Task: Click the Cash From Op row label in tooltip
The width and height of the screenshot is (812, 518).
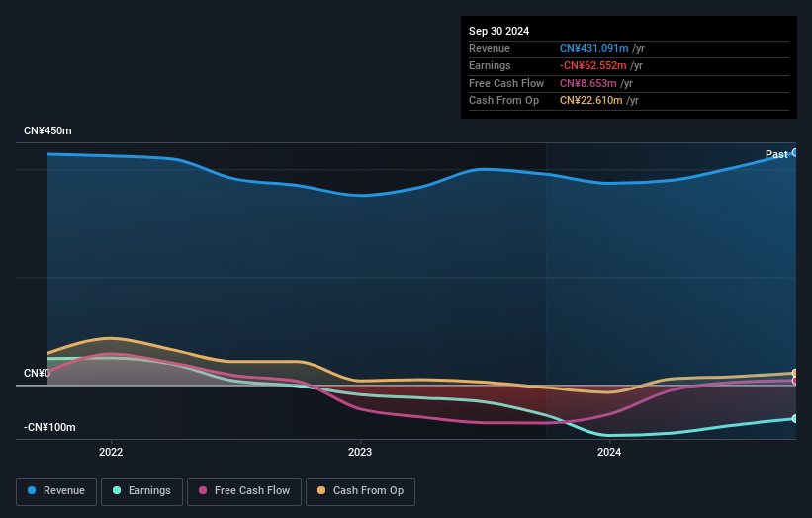Action: tap(503, 101)
